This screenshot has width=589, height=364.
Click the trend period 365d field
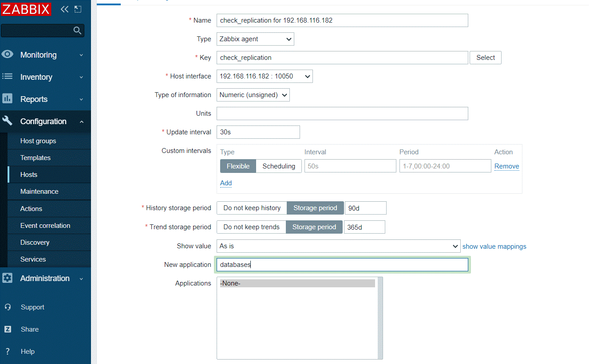pos(364,227)
